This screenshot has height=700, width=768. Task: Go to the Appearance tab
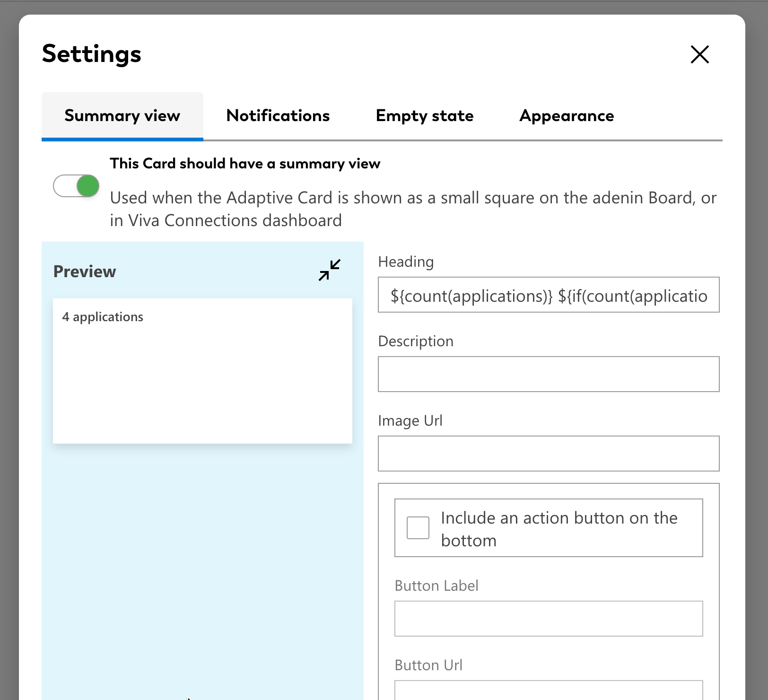(567, 116)
